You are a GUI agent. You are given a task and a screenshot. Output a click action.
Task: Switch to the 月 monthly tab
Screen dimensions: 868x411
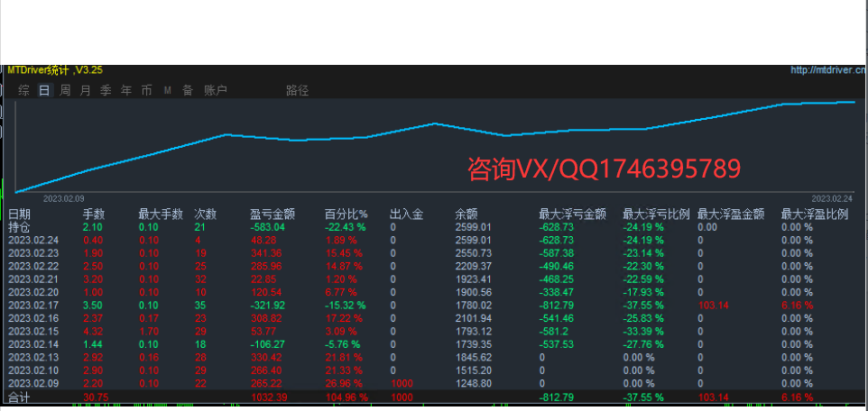click(x=85, y=91)
